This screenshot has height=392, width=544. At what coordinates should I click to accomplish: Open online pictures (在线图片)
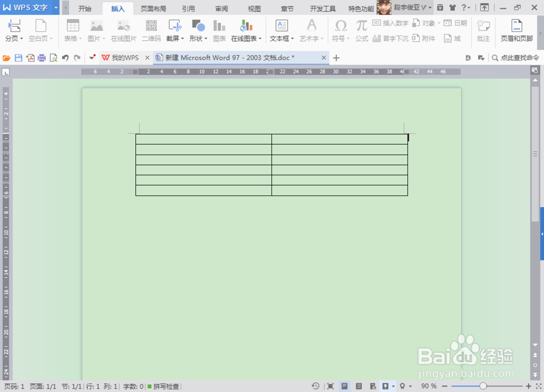click(123, 30)
